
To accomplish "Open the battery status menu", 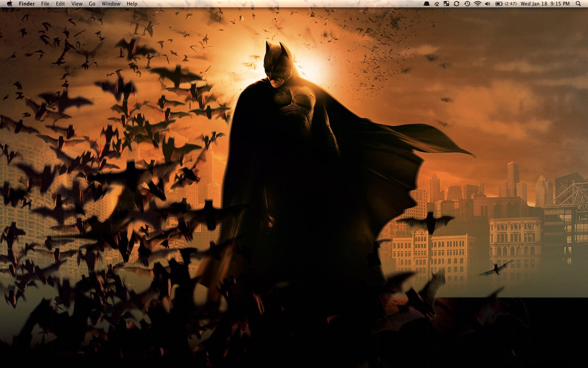I will pos(506,4).
